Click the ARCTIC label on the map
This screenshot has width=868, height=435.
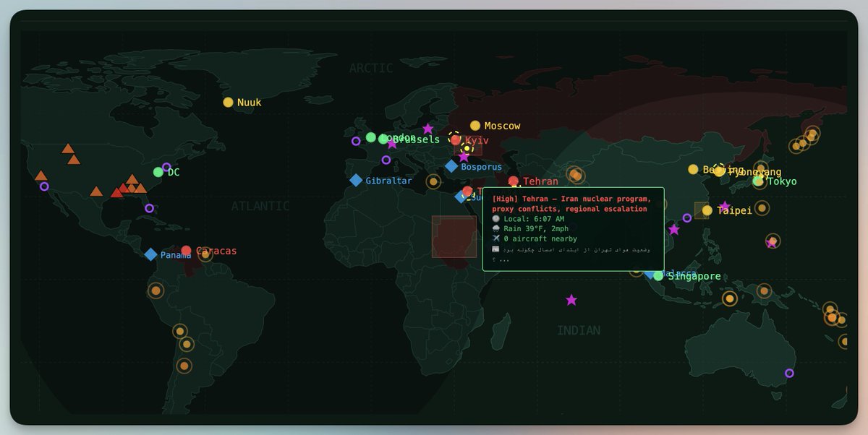pos(371,68)
